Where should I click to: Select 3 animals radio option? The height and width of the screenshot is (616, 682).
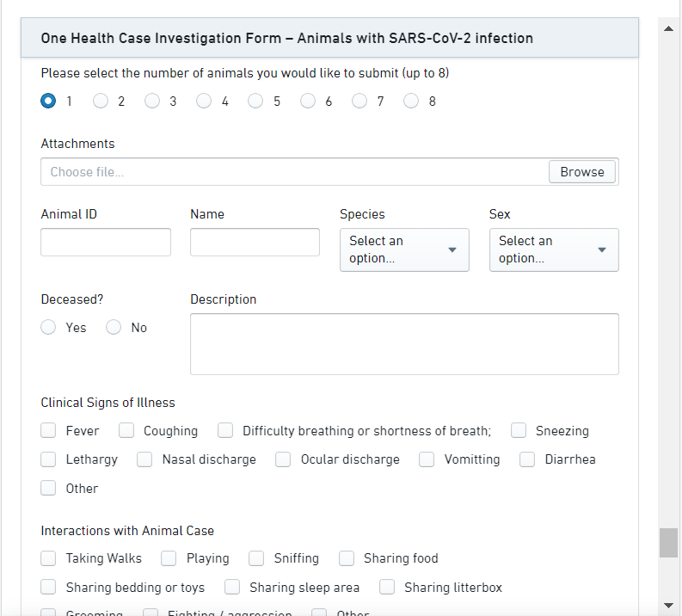tap(152, 102)
